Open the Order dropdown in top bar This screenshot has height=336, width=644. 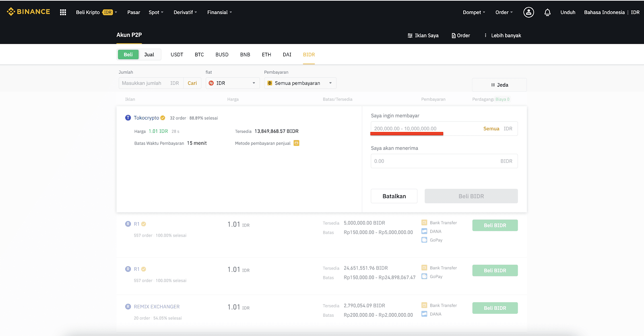click(x=504, y=12)
